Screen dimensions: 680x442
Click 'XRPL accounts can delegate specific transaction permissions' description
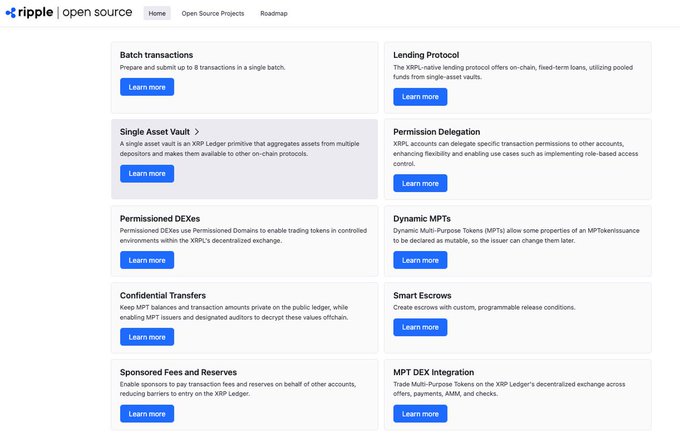tap(516, 154)
